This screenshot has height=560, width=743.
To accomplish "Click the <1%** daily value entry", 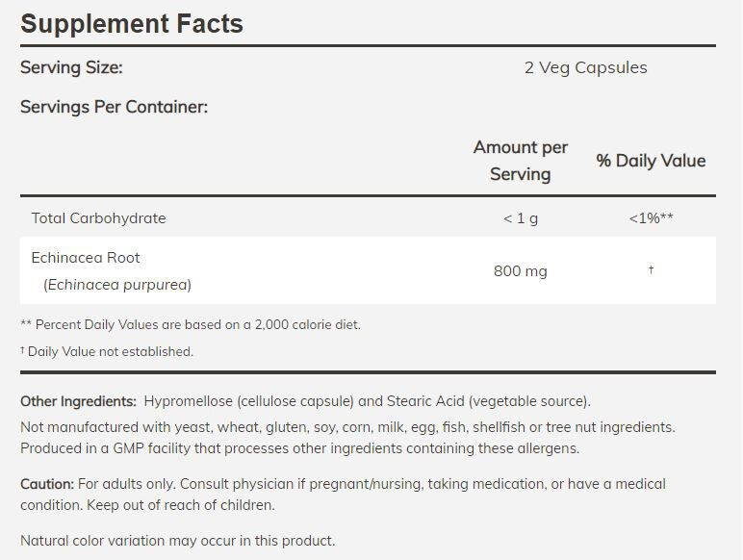I will tap(651, 218).
